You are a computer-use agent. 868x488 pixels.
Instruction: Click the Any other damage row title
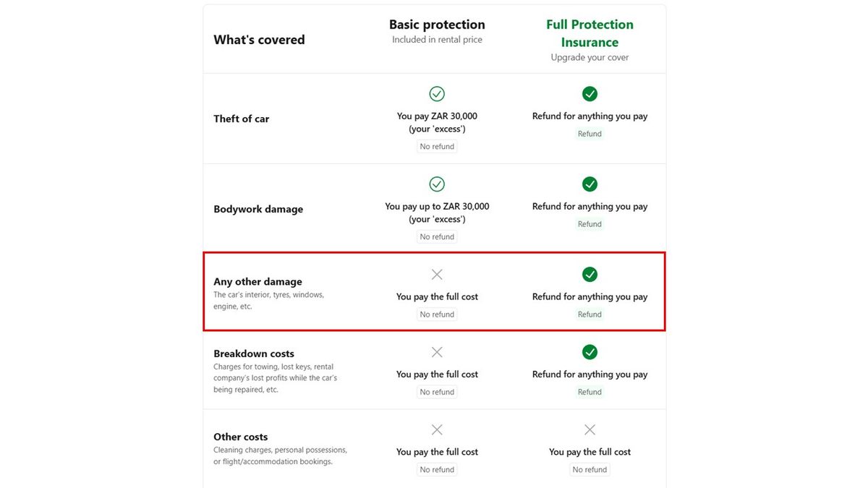[258, 282]
